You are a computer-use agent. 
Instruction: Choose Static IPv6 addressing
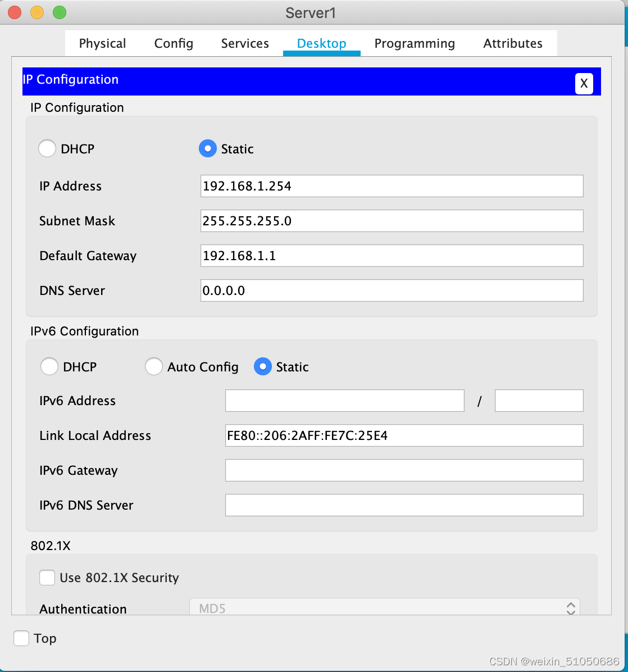coord(262,366)
